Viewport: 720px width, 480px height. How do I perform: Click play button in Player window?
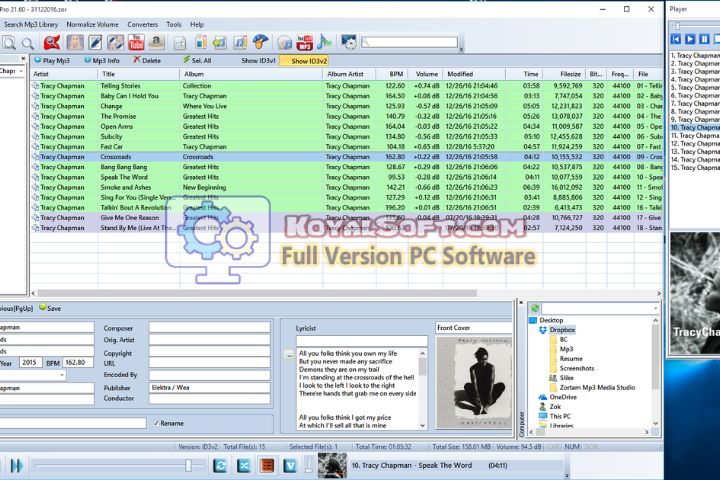(x=690, y=39)
